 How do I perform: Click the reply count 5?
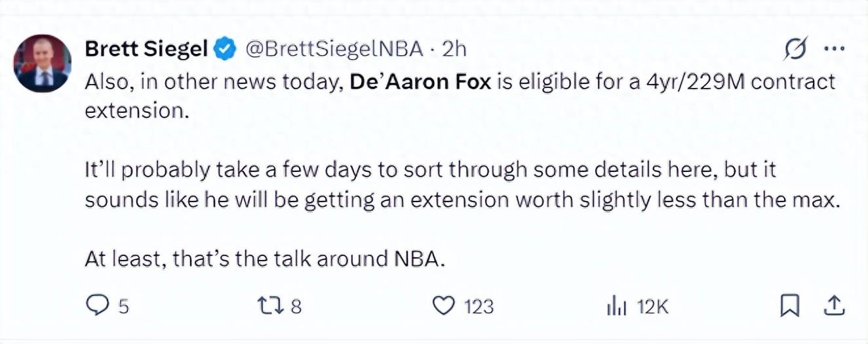123,306
